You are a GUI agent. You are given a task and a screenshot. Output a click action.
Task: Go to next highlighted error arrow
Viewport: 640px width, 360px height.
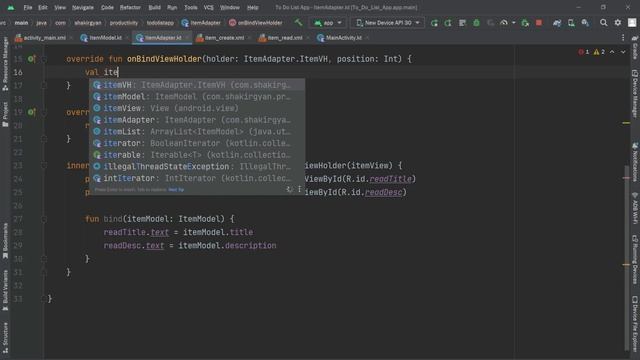(623, 52)
